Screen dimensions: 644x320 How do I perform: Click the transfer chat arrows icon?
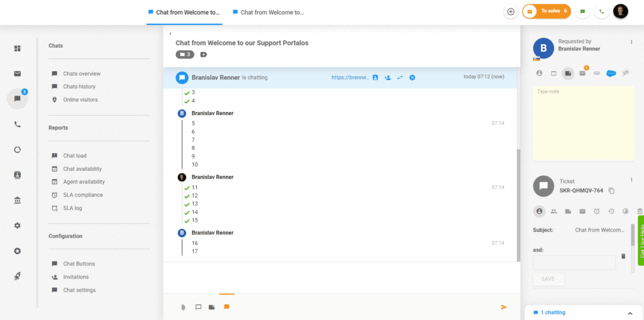pos(399,77)
